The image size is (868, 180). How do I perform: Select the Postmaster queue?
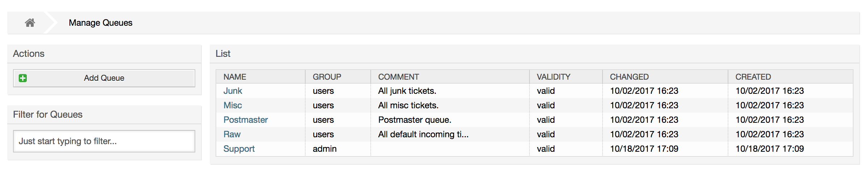tap(246, 120)
